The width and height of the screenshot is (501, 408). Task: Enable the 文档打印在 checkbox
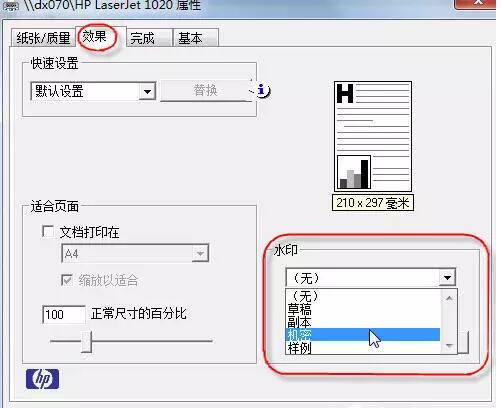[48, 231]
